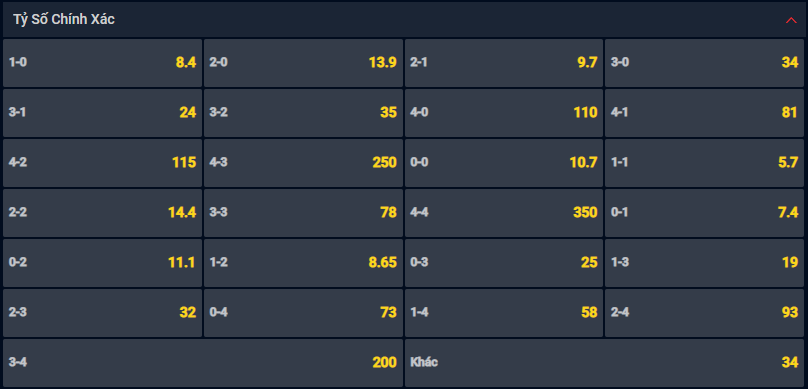808x389 pixels.
Task: Pick the Khác option at 34
Action: [604, 363]
